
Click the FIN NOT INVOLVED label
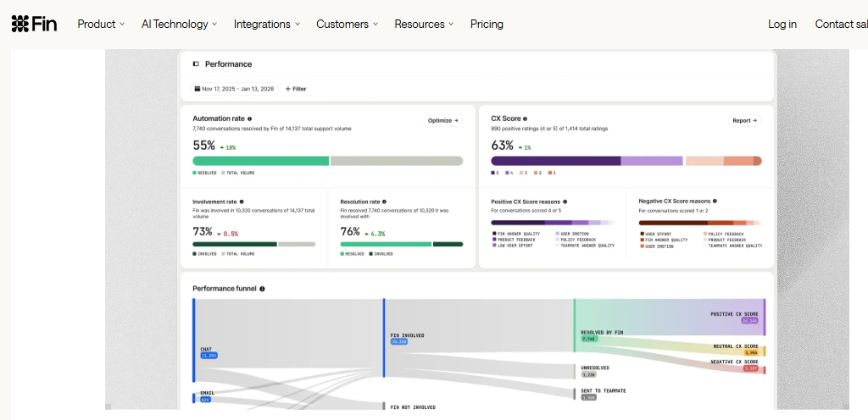click(x=413, y=407)
